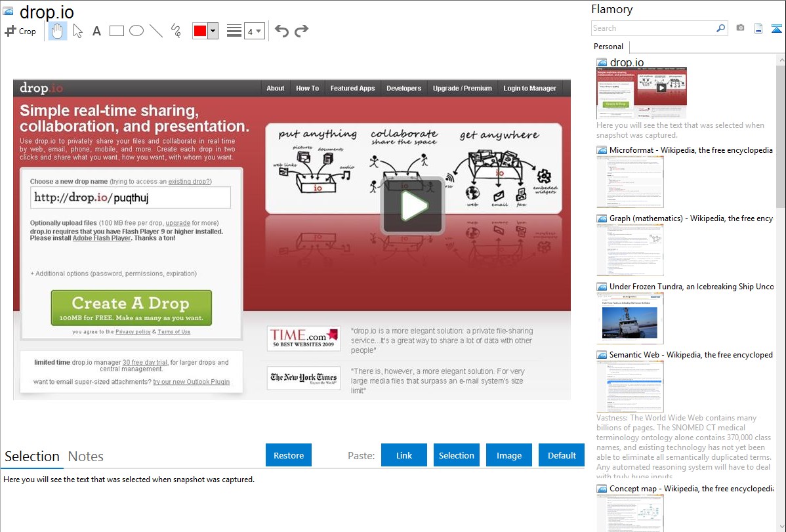Open the Selection tab
Screen dimensions: 786x532
pos(32,457)
